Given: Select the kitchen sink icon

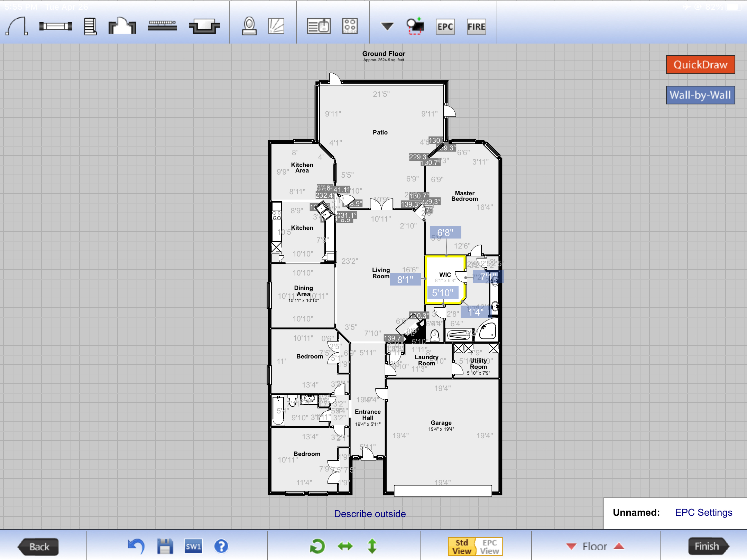Looking at the screenshot, I should (x=319, y=26).
